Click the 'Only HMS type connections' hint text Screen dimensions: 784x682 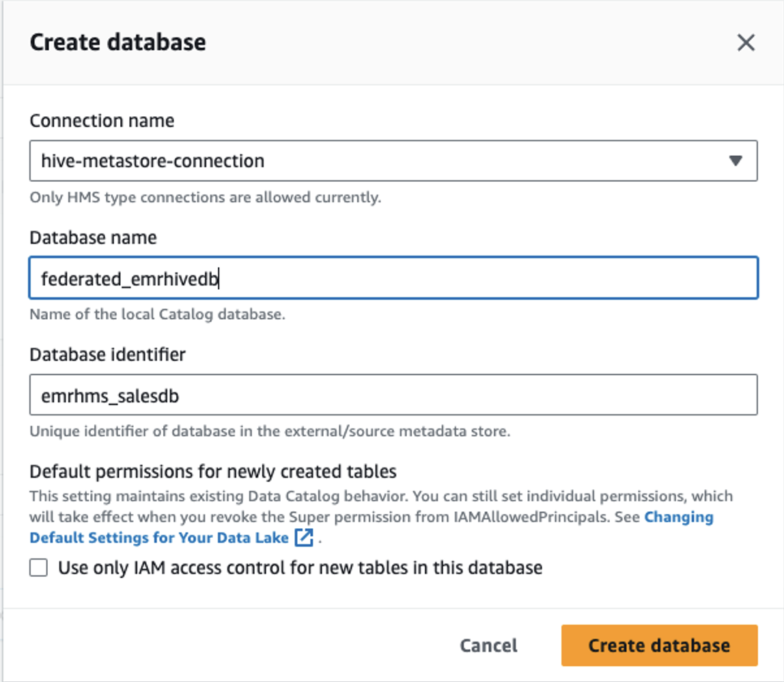click(x=205, y=198)
